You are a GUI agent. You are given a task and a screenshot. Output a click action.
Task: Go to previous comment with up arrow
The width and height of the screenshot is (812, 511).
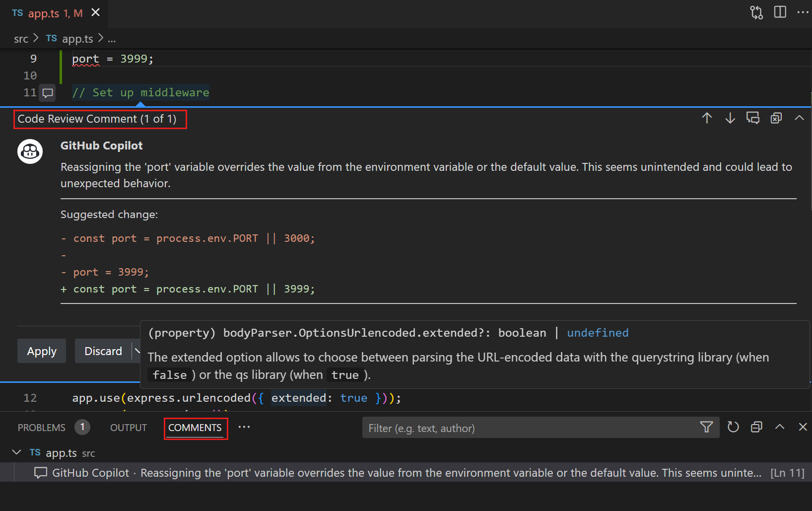707,118
